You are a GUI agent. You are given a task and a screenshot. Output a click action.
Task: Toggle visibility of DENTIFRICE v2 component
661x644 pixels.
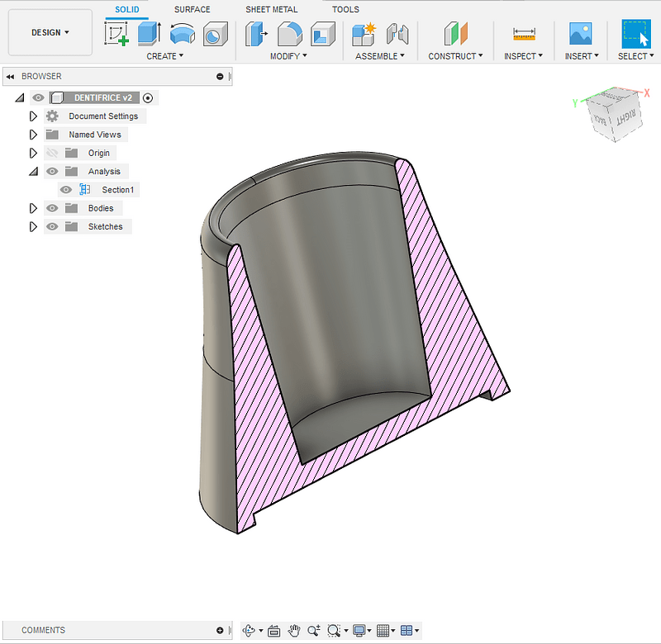(38, 97)
